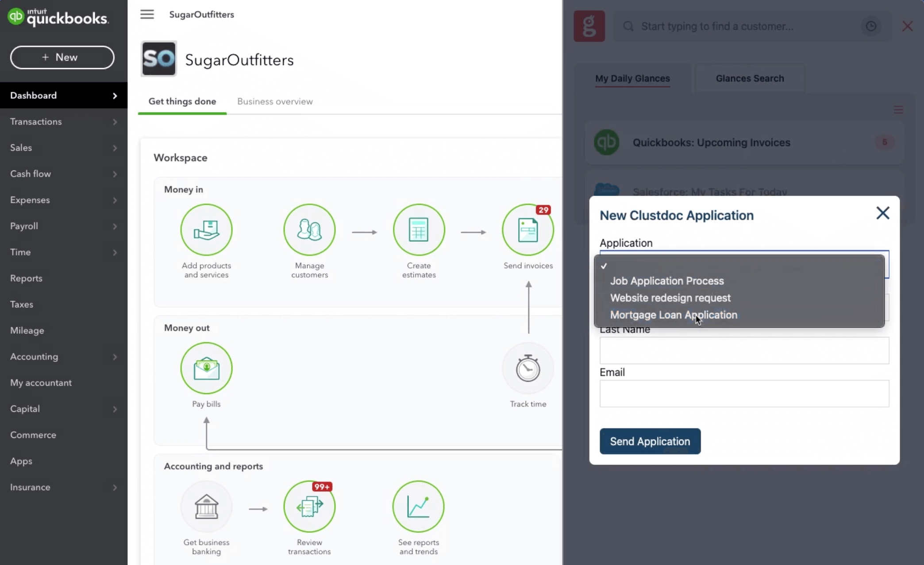Click the red Glances g logo
924x565 pixels.
(589, 26)
